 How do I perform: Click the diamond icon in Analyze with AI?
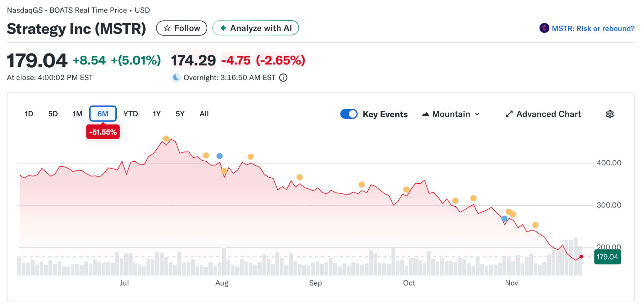223,28
